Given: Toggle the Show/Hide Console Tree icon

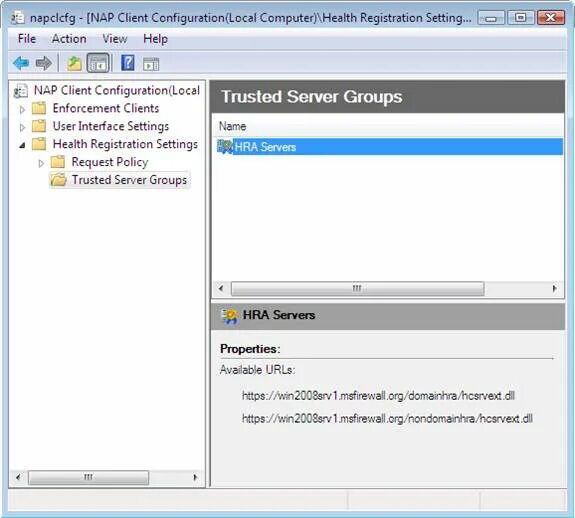Looking at the screenshot, I should pyautogui.click(x=98, y=63).
